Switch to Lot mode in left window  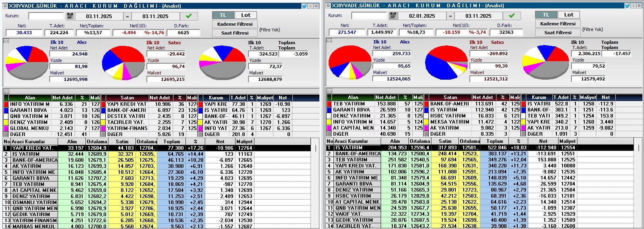tap(246, 15)
